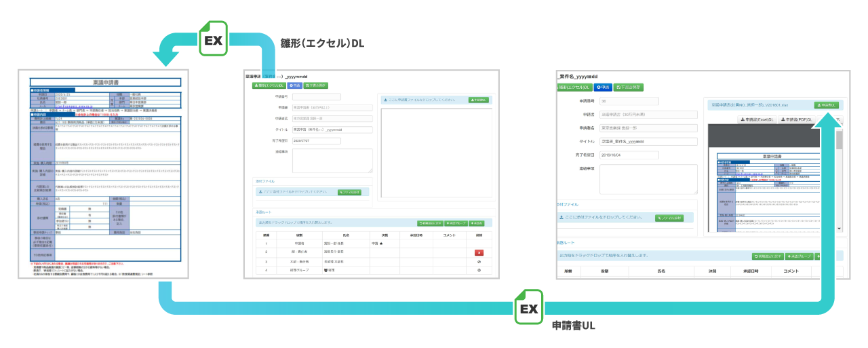The width and height of the screenshot is (868, 348).
Task: Click the prohibited icon in the 経理グループ row
Action: click(x=479, y=270)
